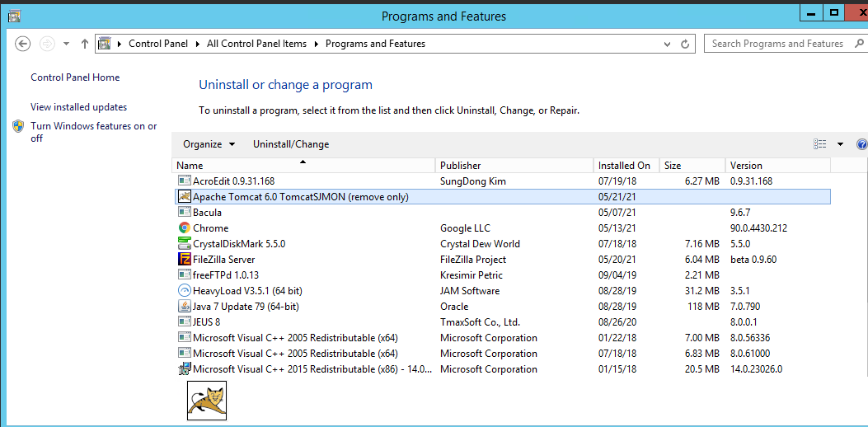This screenshot has height=427, width=868.
Task: Sort list by Installed On column
Action: click(624, 166)
